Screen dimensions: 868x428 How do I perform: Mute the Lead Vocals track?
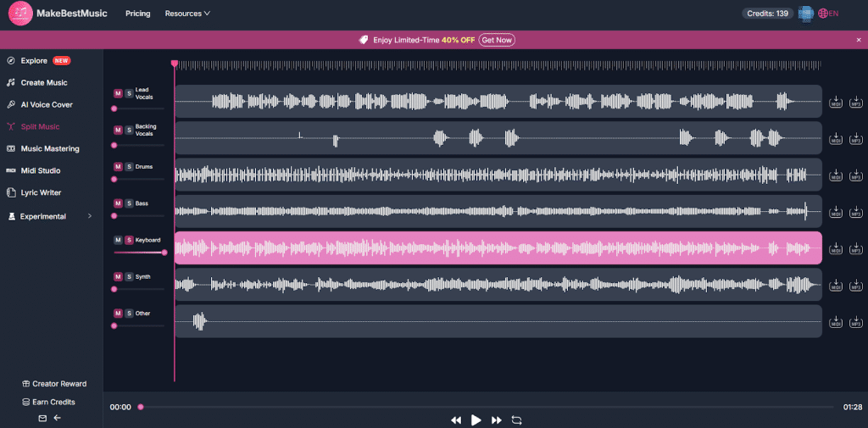pos(118,93)
